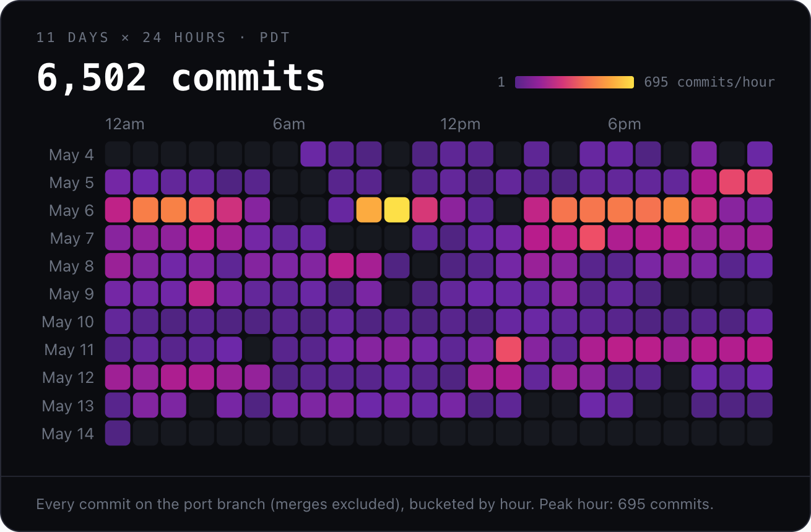Select the dark empty 5am cell on May 11
This screenshot has width=811, height=532.
pyautogui.click(x=258, y=349)
